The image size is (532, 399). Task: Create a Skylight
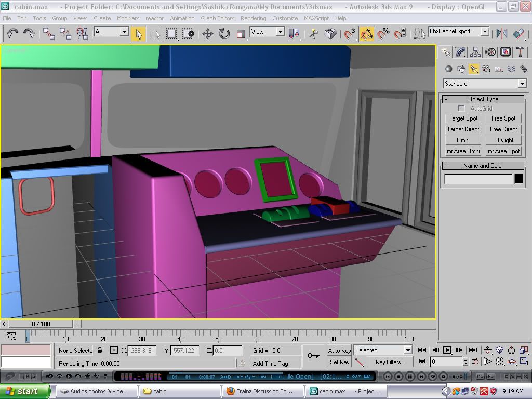tap(503, 140)
